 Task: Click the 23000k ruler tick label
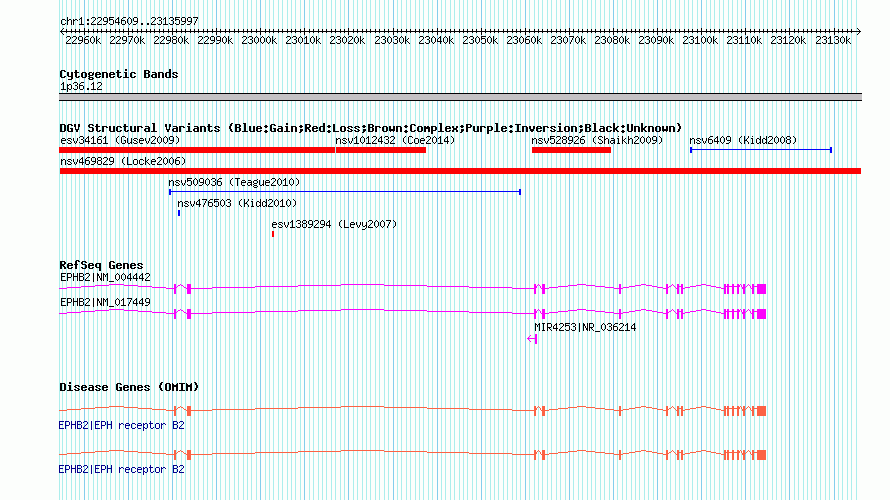coord(259,40)
